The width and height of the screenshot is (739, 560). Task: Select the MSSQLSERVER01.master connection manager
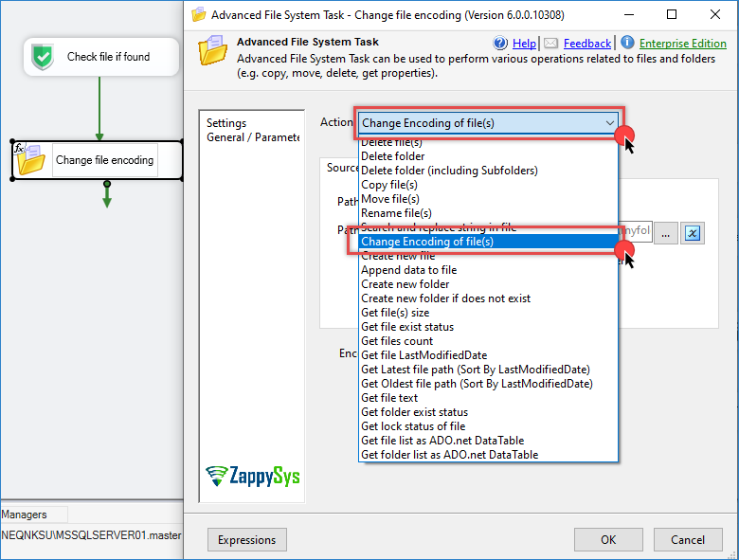(92, 535)
